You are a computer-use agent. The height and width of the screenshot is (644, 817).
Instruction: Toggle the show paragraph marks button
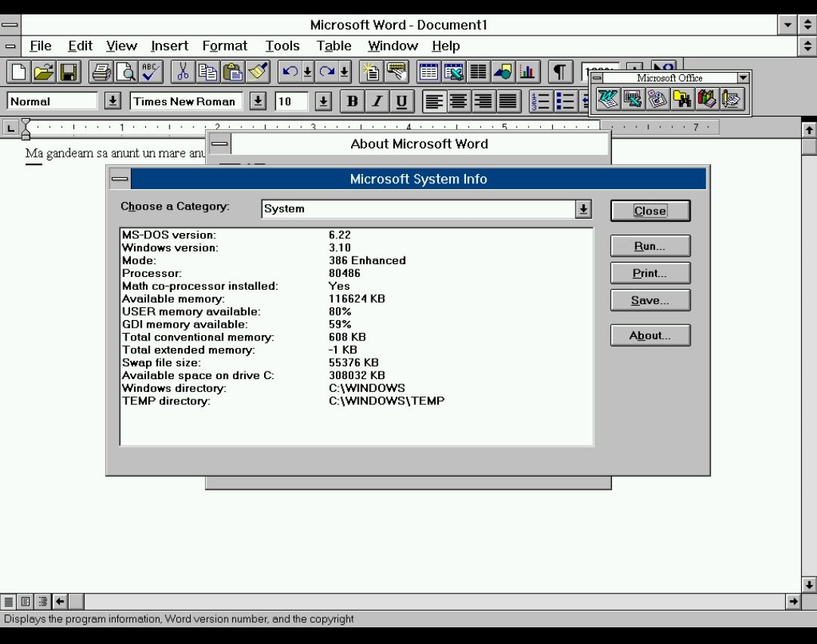[x=559, y=73]
